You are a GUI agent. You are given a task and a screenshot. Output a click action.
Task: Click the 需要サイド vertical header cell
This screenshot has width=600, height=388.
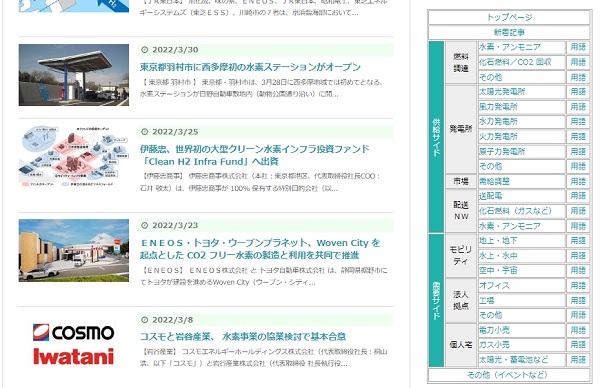[436, 301]
